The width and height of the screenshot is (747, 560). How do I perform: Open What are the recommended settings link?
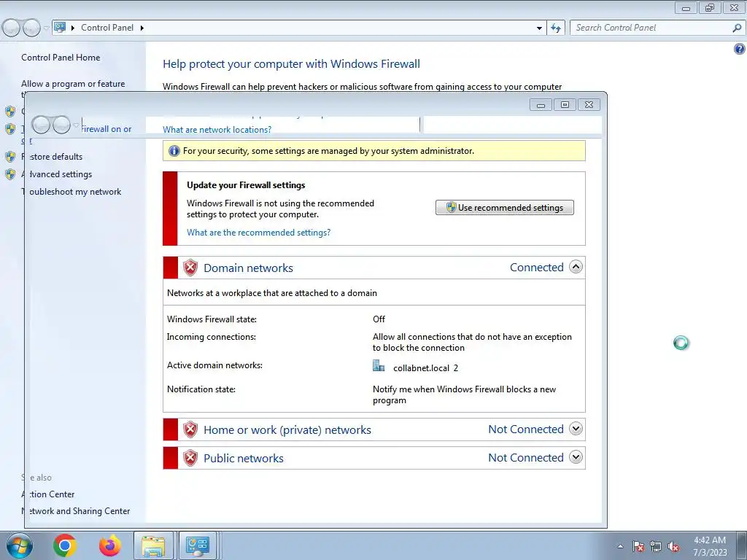coord(259,233)
